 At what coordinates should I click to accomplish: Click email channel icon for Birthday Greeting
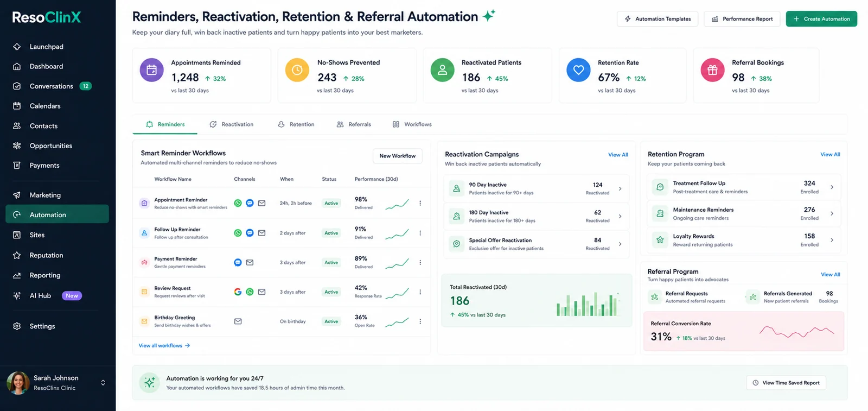tap(238, 321)
